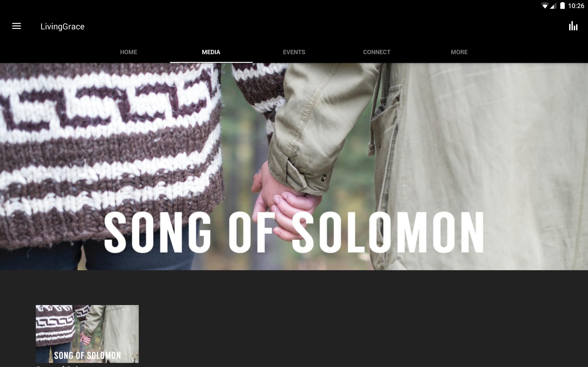Open the hamburger navigation menu
This screenshot has height=367, width=588.
tap(17, 26)
